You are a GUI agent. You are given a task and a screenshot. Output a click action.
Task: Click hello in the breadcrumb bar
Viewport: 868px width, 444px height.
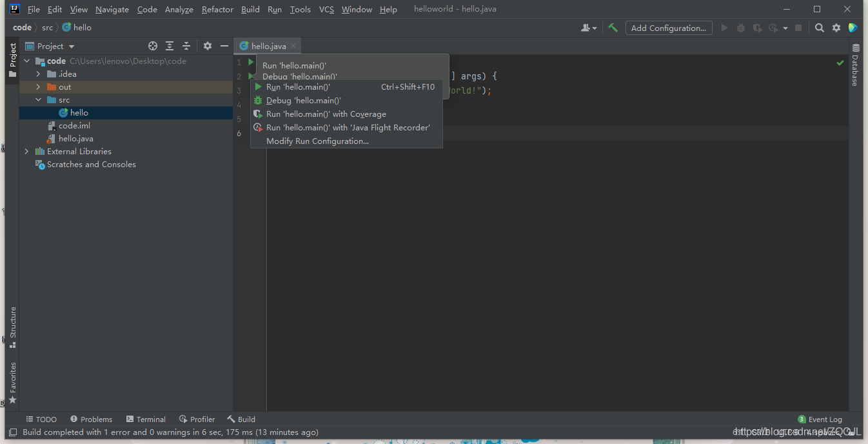point(77,27)
